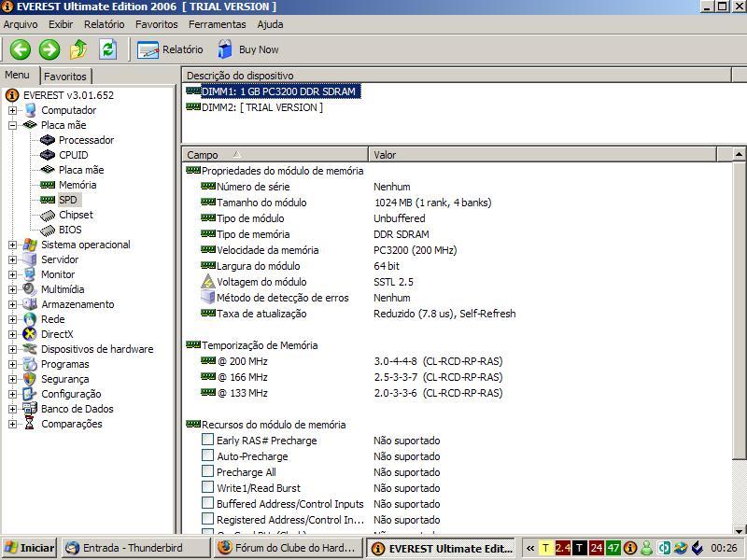Expand hidden tray icons with the chevron
This screenshot has width=747, height=560.
click(529, 548)
